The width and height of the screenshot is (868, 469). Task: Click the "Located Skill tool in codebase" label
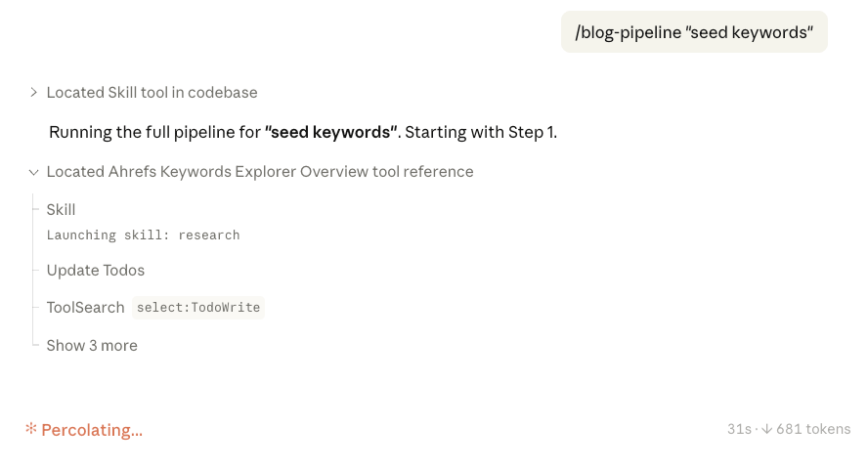[x=152, y=93]
